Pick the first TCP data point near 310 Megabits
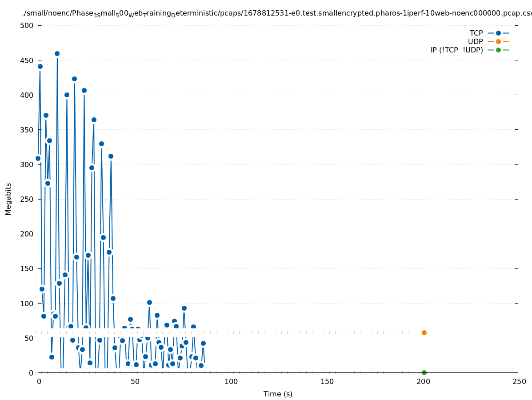This screenshot has width=532, height=400. coord(38,158)
